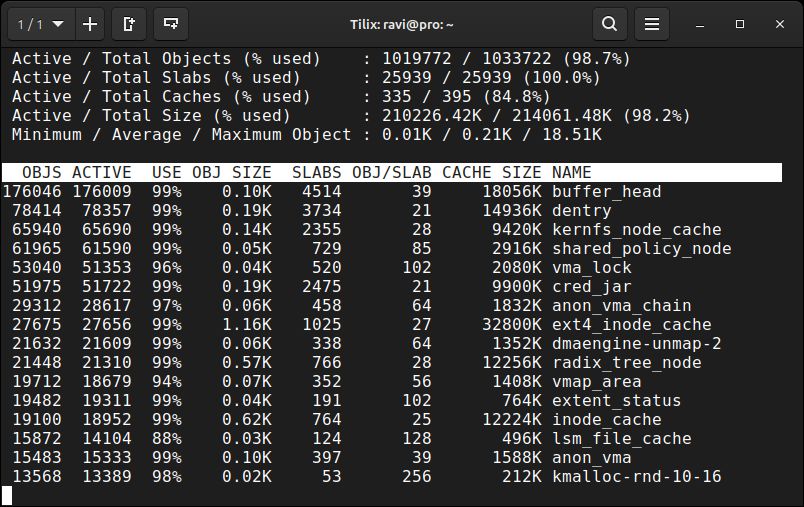Click the Minimum / Average / Maximum Object label
Image resolution: width=804 pixels, height=507 pixels.
tap(182, 135)
